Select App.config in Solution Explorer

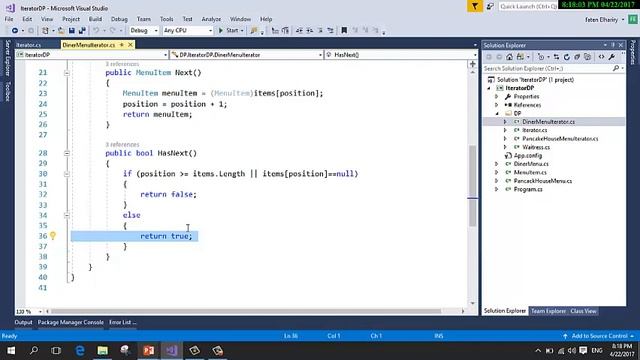click(528, 156)
